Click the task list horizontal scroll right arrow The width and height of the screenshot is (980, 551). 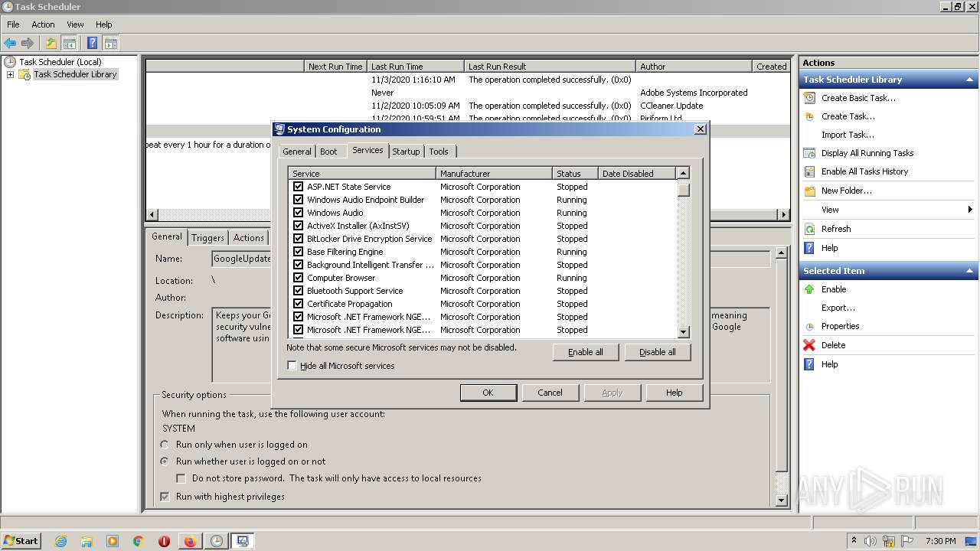click(784, 215)
